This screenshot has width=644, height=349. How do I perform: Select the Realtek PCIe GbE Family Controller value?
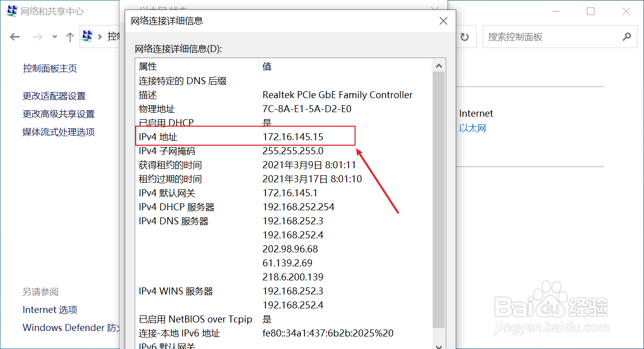[x=338, y=95]
